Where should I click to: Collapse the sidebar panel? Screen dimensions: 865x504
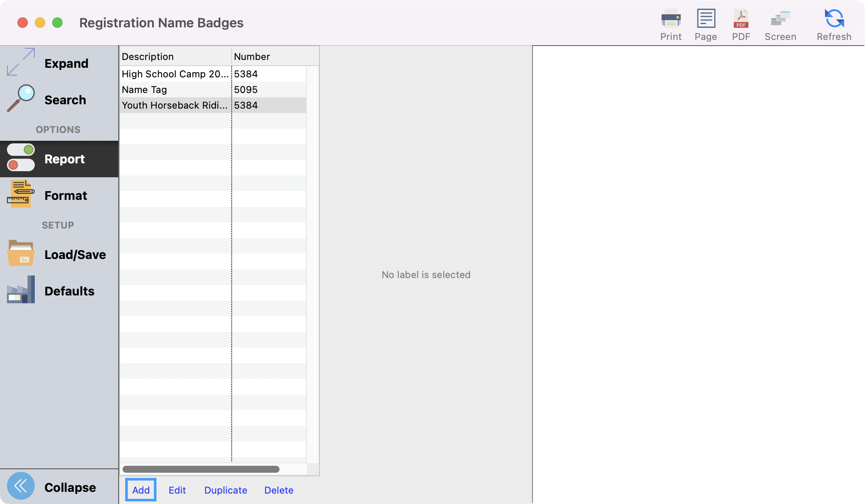click(x=21, y=486)
